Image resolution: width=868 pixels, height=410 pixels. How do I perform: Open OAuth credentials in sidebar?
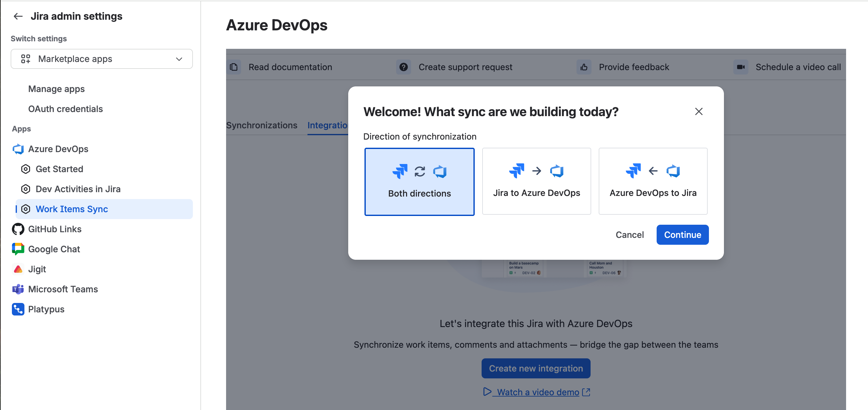(65, 109)
